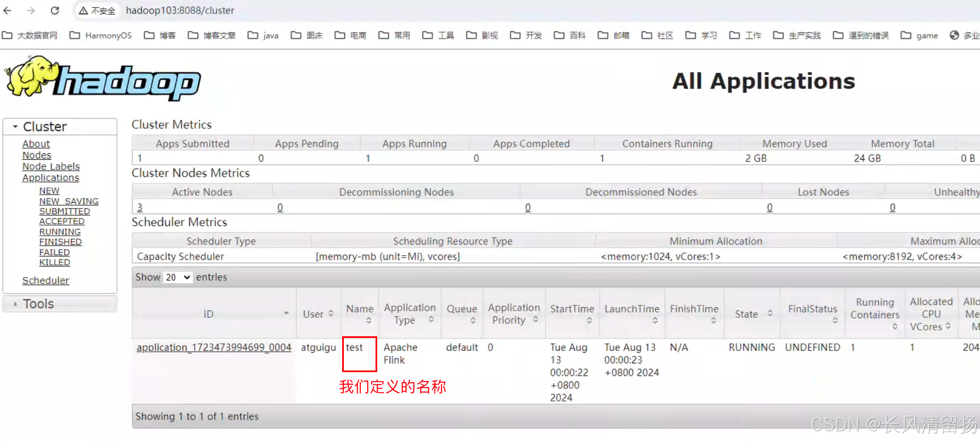The height and width of the screenshot is (441, 980).
Task: Sort table by Application Priority column
Action: point(514,314)
